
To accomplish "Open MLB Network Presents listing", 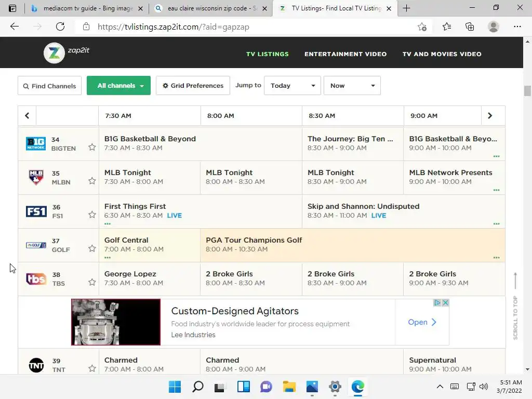I will (454, 178).
